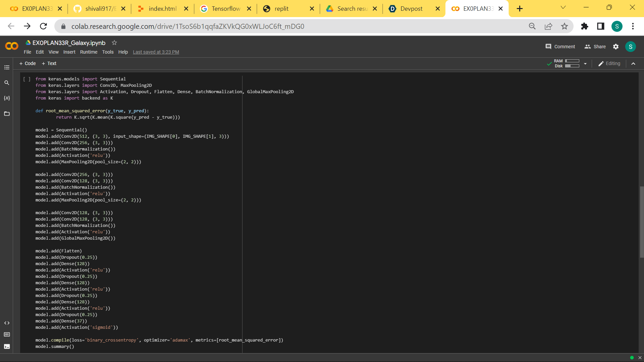The height and width of the screenshot is (362, 644).
Task: Open Last saved at 3:23 PM link
Action: (x=156, y=52)
